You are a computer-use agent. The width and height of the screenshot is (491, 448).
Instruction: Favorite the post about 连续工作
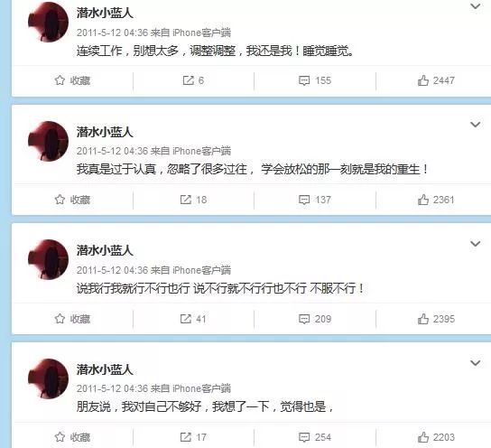pyautogui.click(x=72, y=80)
